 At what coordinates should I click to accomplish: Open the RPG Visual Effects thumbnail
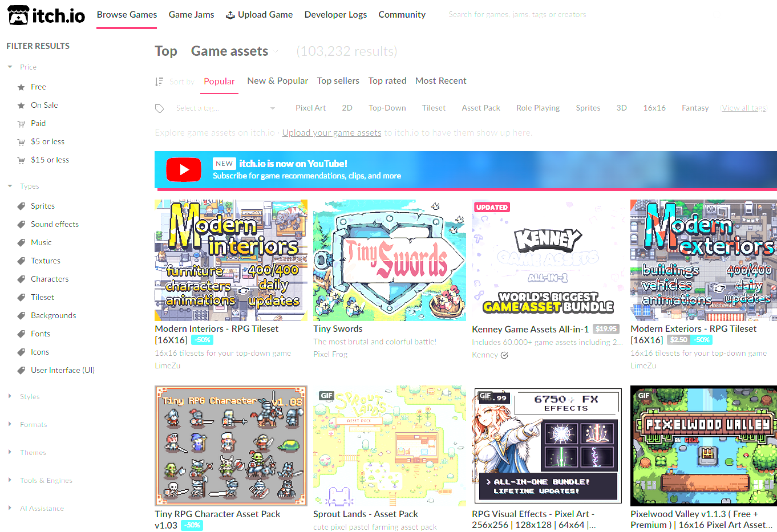548,446
